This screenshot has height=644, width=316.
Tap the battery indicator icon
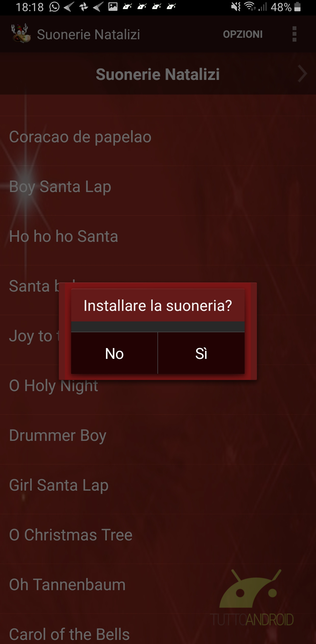click(x=297, y=7)
